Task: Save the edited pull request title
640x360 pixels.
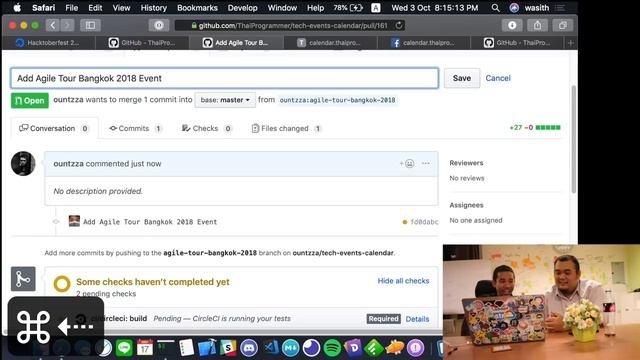Action: [462, 78]
